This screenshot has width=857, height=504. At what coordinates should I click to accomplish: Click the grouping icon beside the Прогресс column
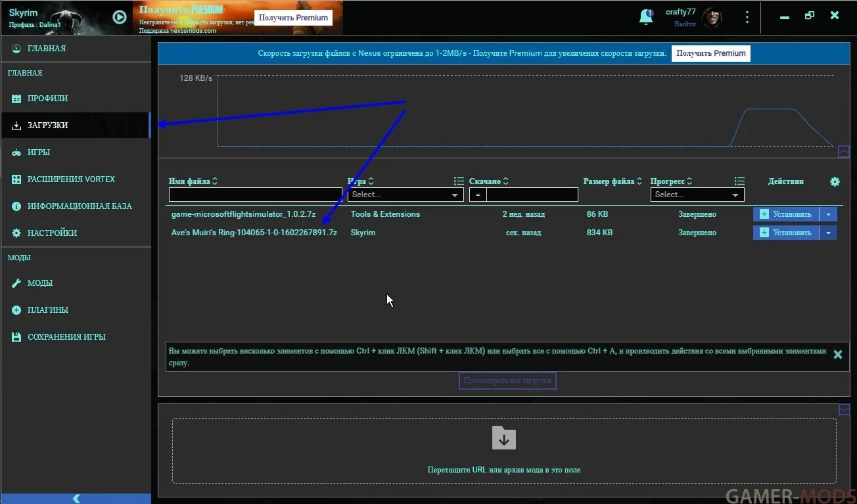[739, 181]
